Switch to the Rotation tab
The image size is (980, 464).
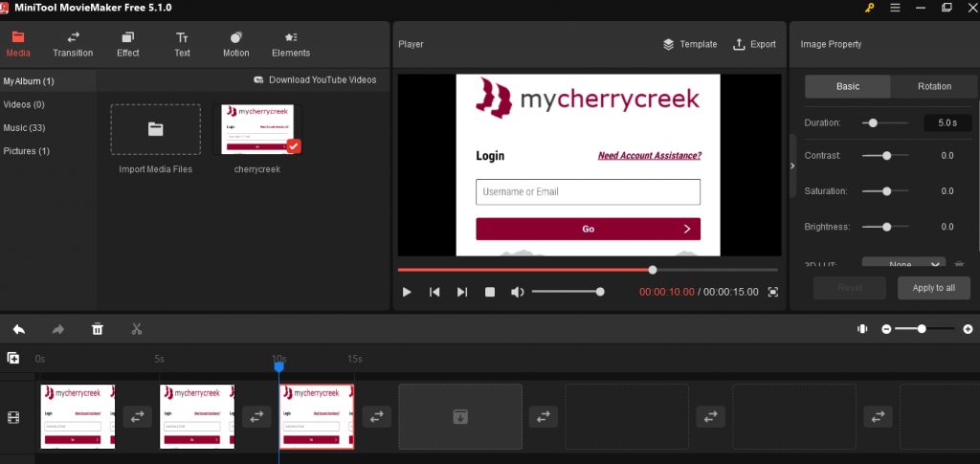tap(934, 86)
